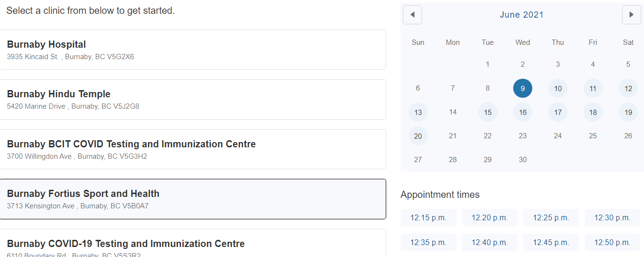Viewport: 644px width, 257px height.
Task: Advance calendar to next month
Action: pyautogui.click(x=631, y=15)
